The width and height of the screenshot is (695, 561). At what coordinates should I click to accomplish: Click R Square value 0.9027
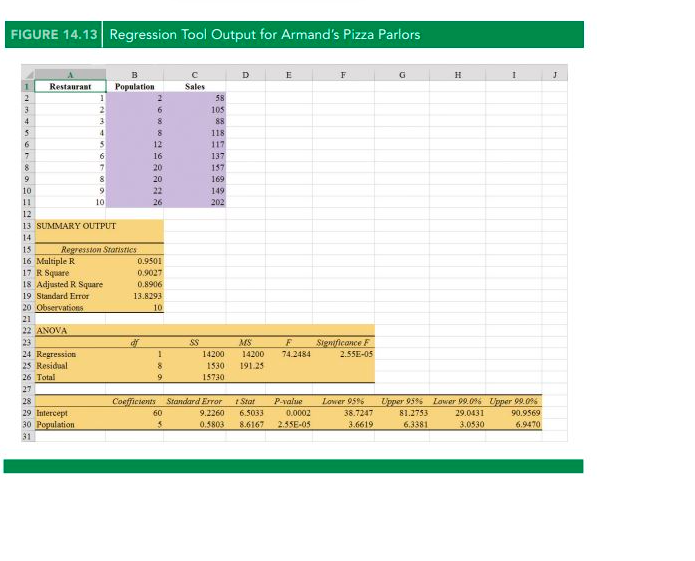[x=150, y=273]
